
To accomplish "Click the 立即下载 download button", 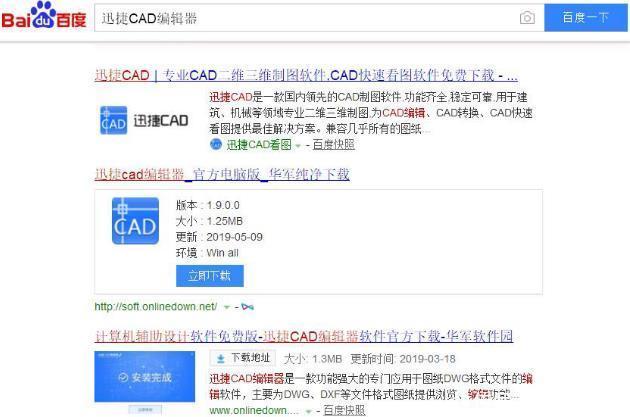I will tap(210, 276).
